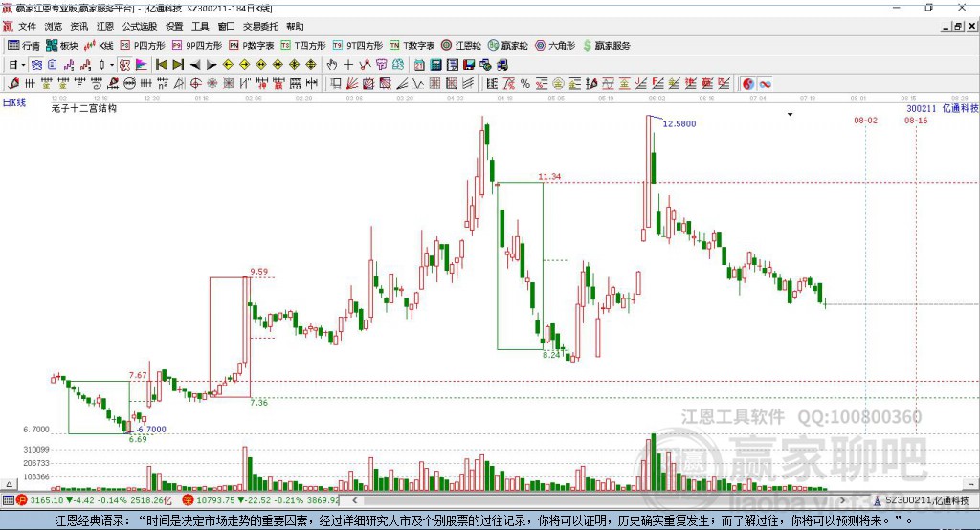Click the 08-02 date marker

(865, 120)
